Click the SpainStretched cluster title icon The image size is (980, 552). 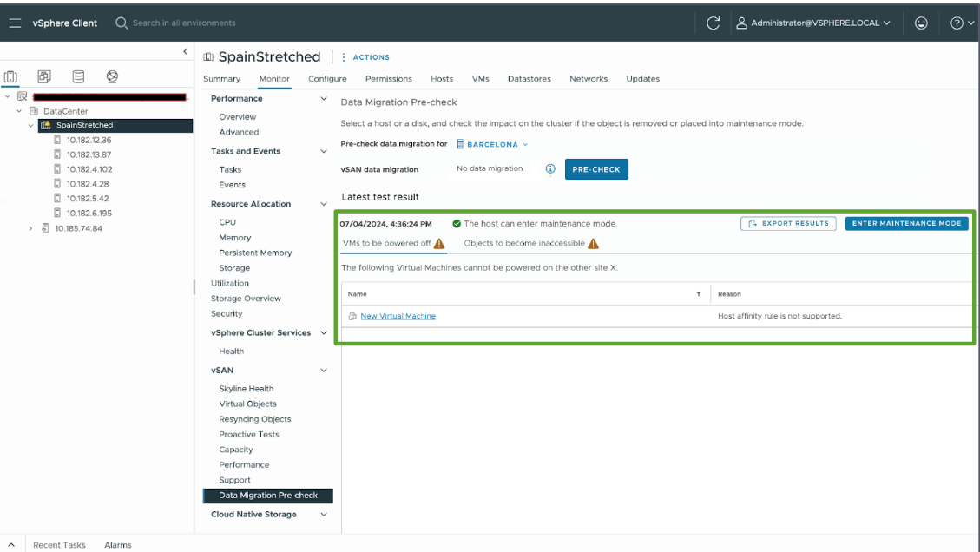208,57
